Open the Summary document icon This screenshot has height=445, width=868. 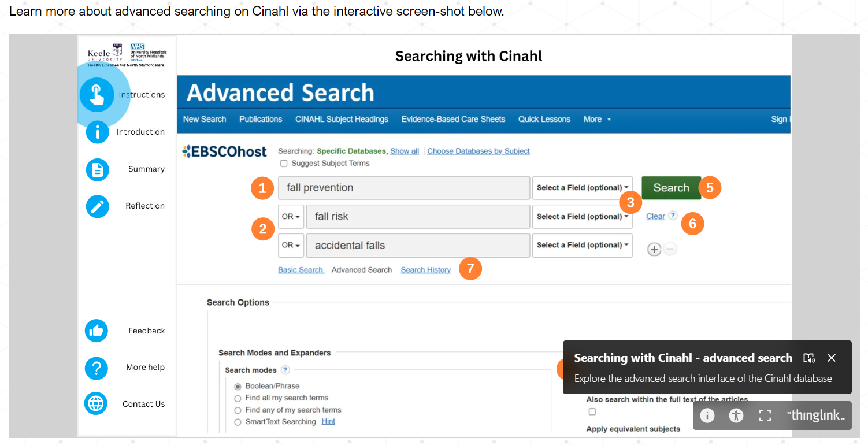pyautogui.click(x=97, y=169)
